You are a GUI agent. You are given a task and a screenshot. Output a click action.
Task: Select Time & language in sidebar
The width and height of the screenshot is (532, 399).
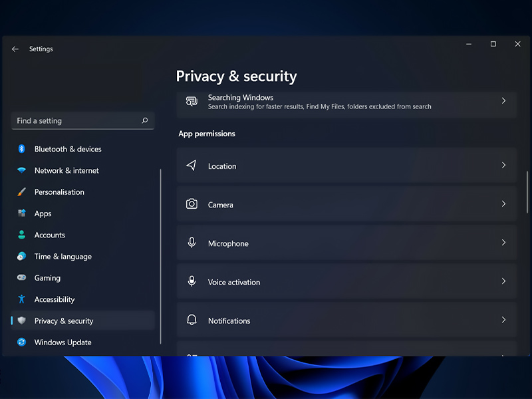tap(63, 257)
